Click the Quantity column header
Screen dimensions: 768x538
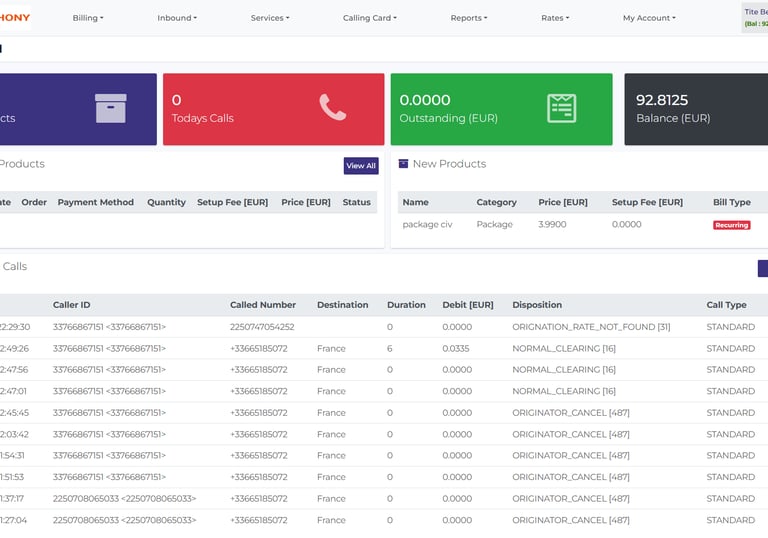(167, 202)
